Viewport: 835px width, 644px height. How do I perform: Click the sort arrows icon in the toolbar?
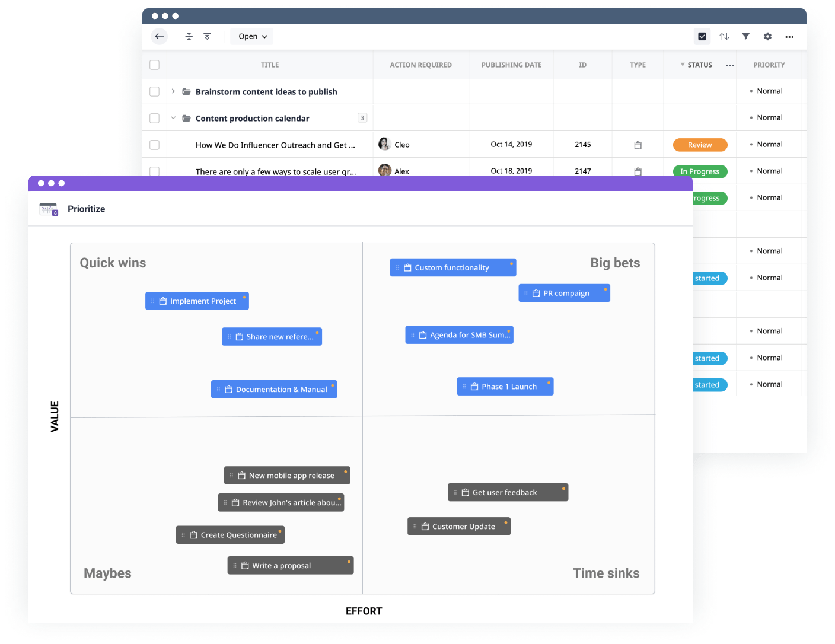point(724,36)
